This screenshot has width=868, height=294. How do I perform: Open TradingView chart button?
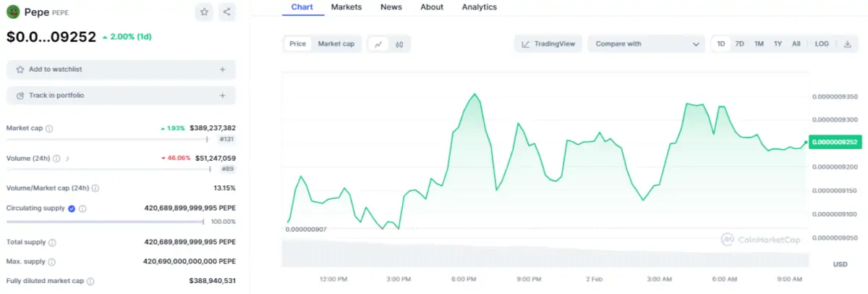548,44
